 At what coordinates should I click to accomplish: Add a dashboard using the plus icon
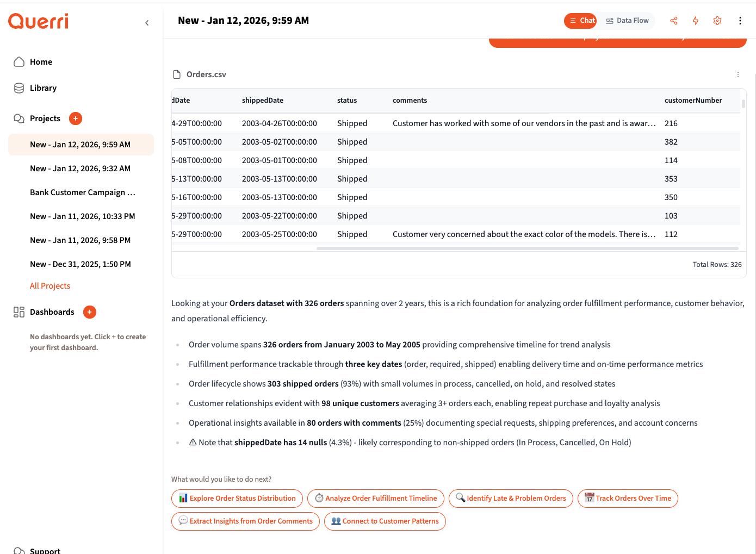pos(89,312)
